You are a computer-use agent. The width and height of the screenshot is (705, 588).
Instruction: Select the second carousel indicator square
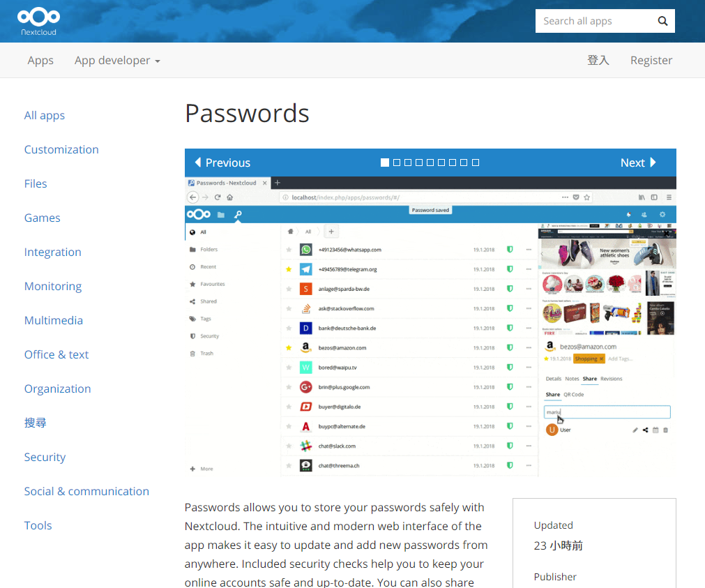click(397, 163)
